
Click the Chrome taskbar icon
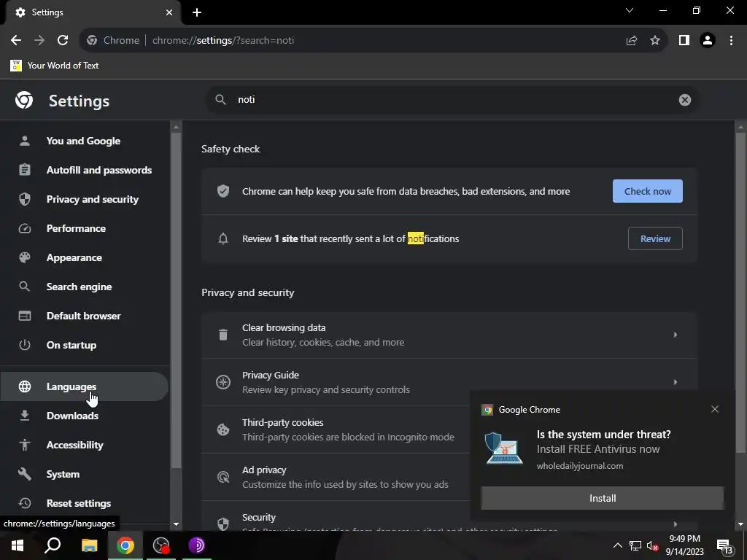coord(125,545)
